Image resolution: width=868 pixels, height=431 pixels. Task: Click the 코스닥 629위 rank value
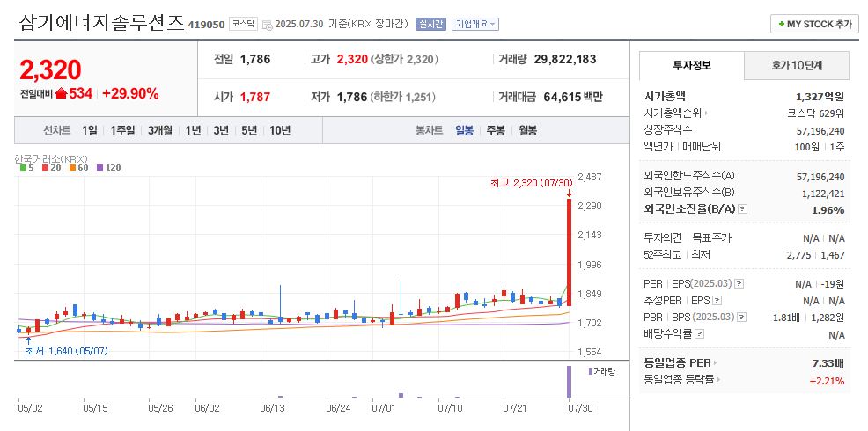[x=816, y=113]
